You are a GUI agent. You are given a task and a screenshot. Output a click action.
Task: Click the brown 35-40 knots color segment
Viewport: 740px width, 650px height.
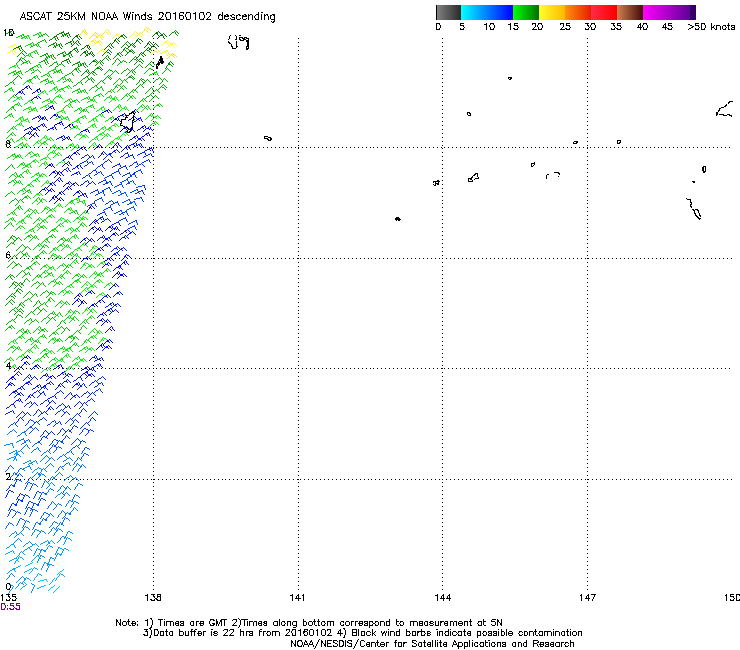(x=630, y=12)
